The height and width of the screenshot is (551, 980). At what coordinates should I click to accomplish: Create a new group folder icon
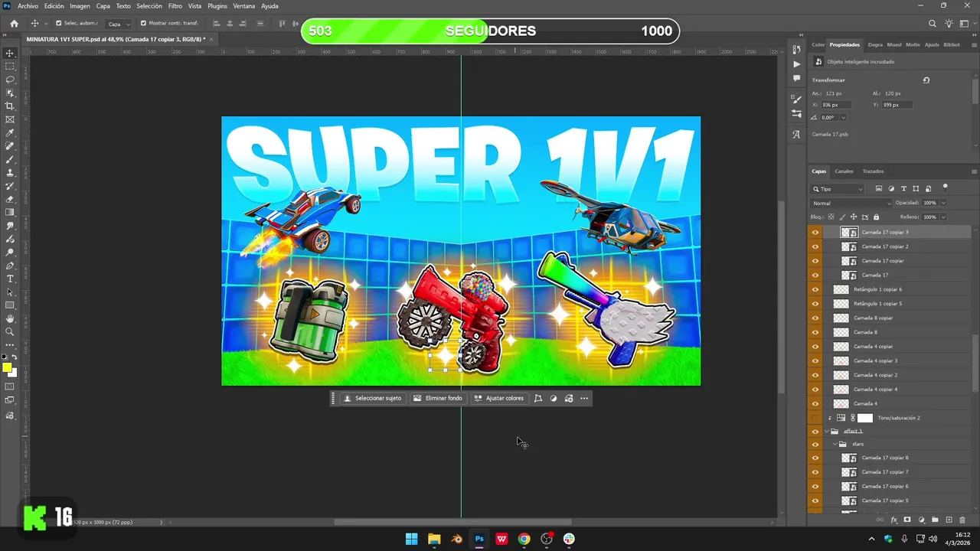click(935, 520)
